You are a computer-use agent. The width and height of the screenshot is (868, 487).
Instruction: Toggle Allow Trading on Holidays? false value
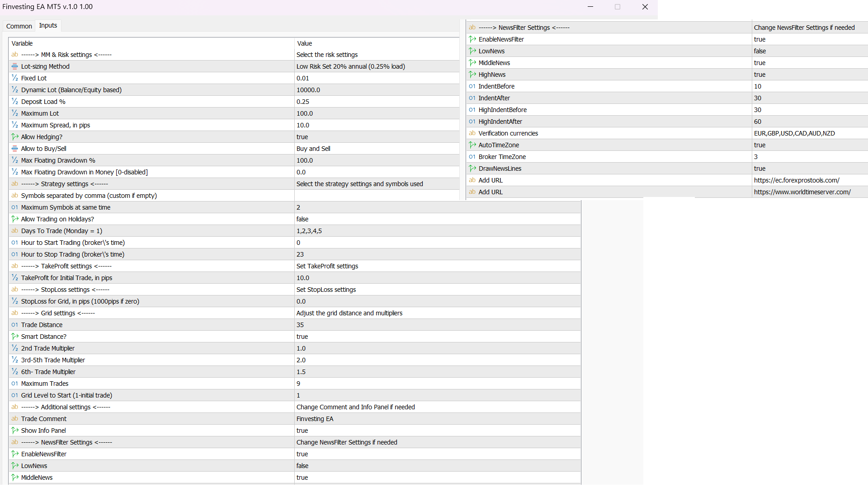click(x=302, y=219)
